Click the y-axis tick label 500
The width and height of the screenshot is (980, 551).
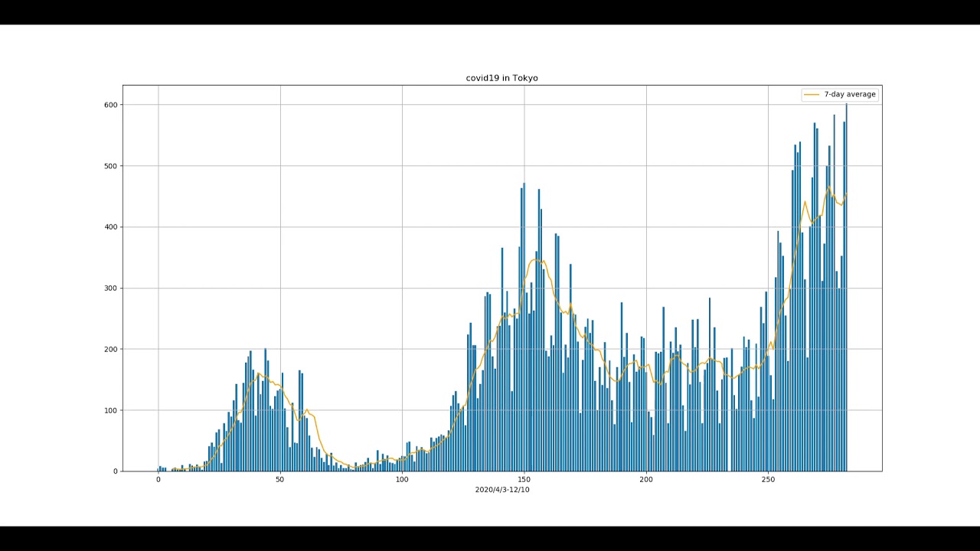[110, 166]
